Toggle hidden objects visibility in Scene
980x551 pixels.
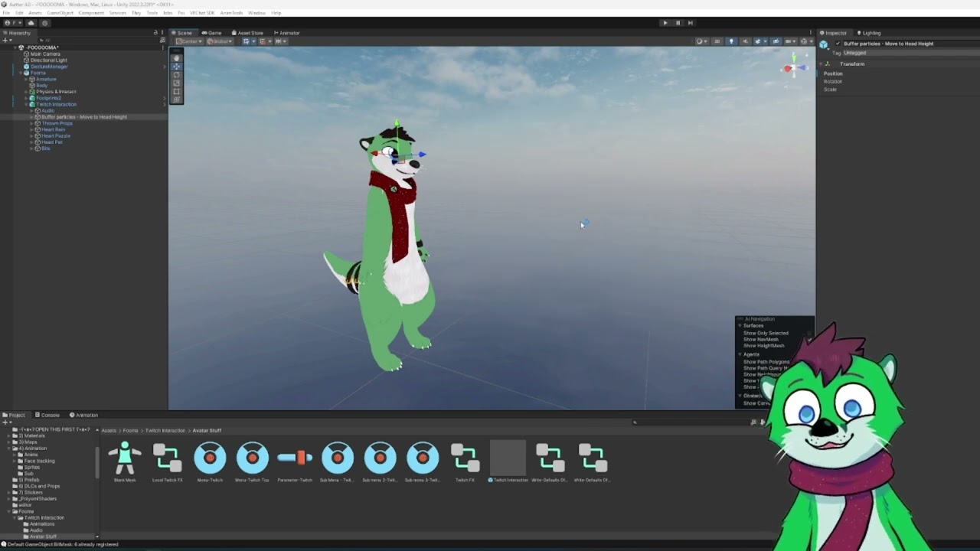[x=776, y=41]
